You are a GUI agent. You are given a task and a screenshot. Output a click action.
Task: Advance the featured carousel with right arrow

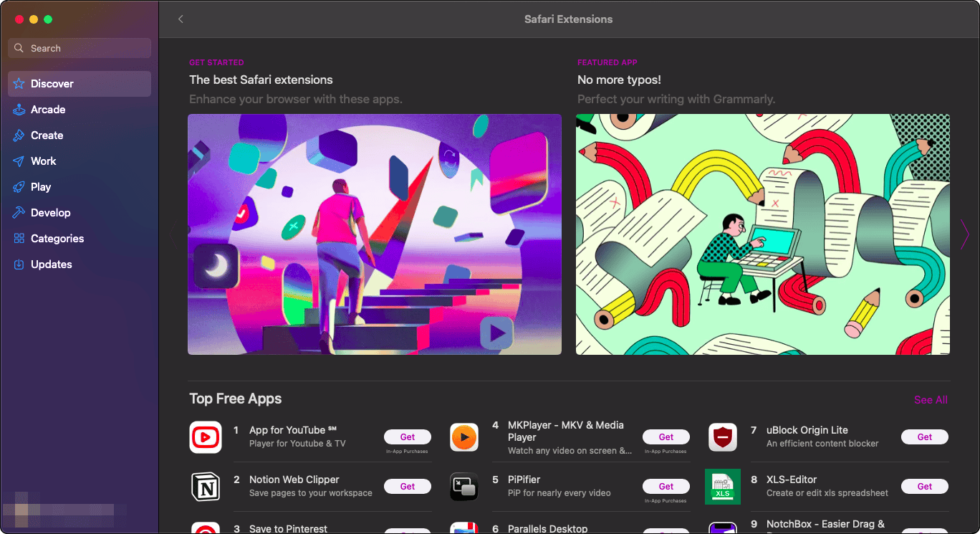click(x=965, y=234)
